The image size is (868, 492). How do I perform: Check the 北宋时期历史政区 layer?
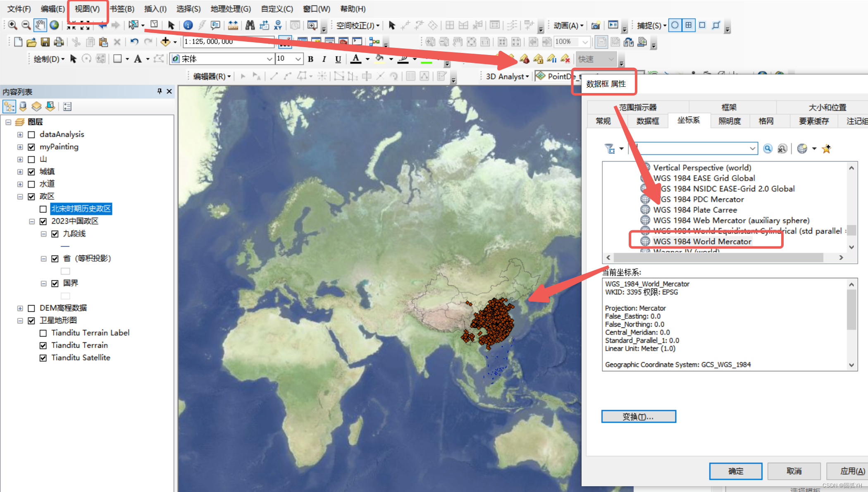point(43,209)
